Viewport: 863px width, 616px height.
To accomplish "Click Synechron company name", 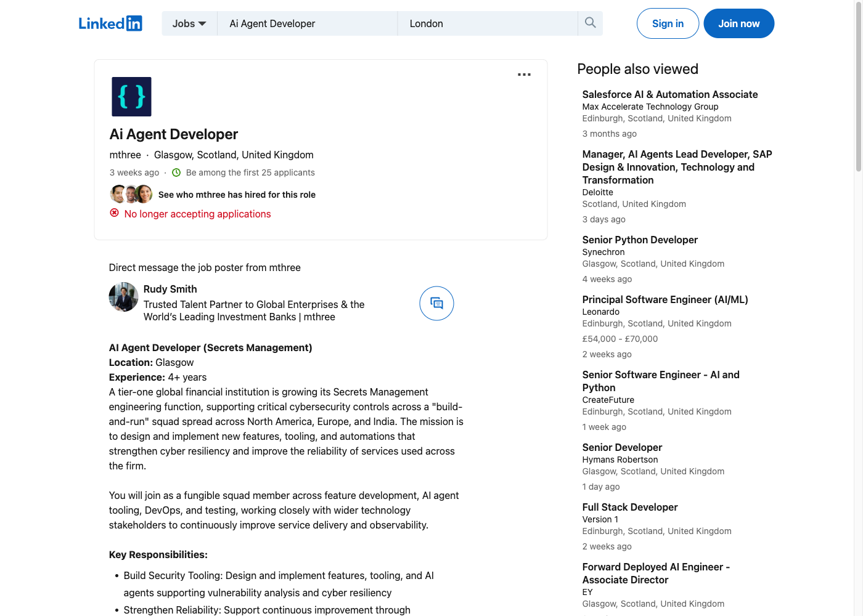I will tap(603, 252).
